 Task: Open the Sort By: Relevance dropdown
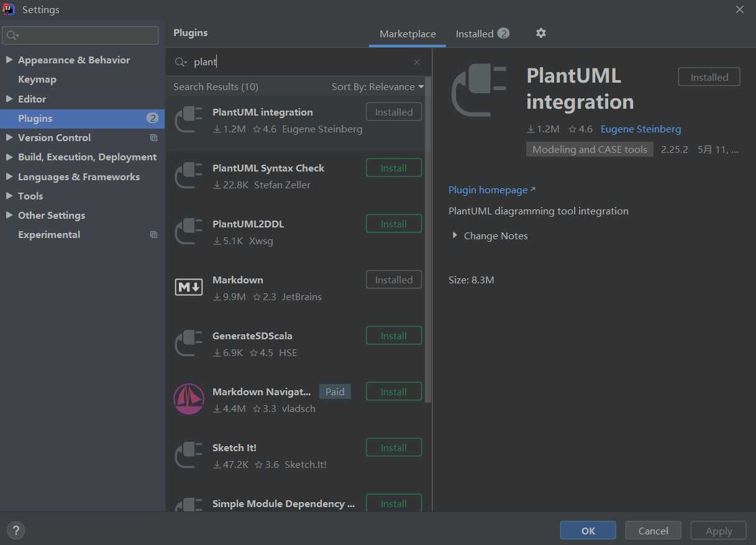coord(377,87)
